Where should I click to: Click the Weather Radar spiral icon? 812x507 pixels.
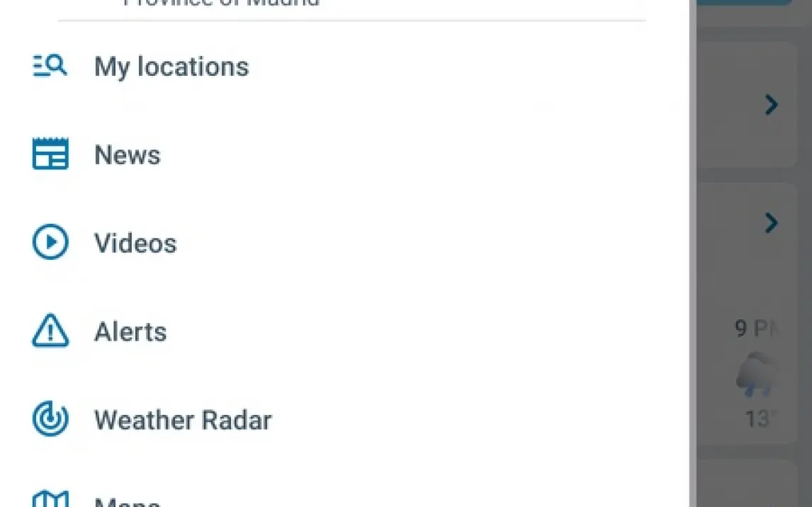pyautogui.click(x=50, y=419)
